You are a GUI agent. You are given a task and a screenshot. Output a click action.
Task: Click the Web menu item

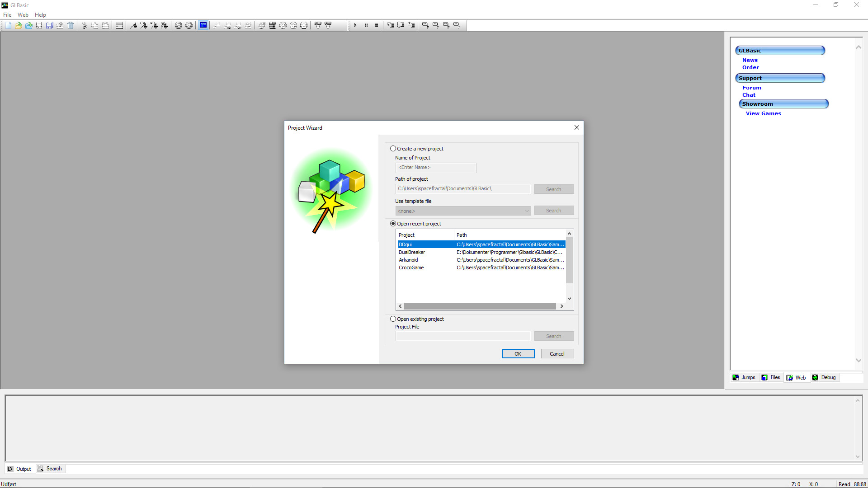pos(22,14)
